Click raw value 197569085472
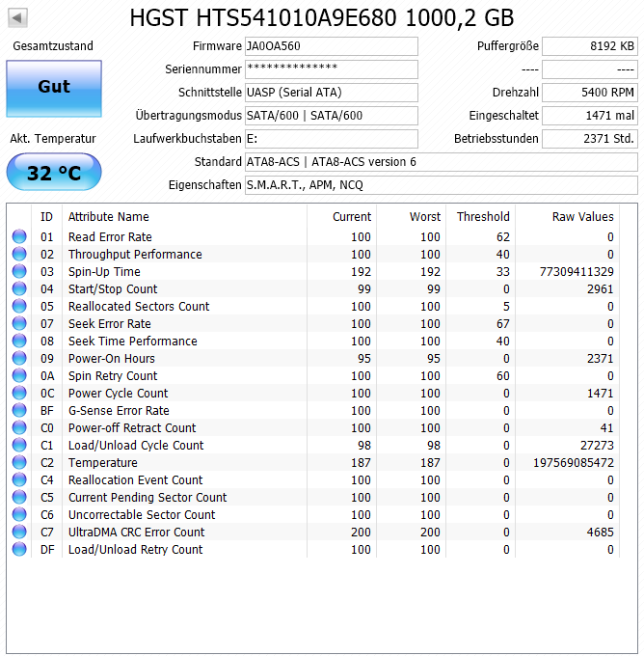Screen dimensions: 644x656 574,462
